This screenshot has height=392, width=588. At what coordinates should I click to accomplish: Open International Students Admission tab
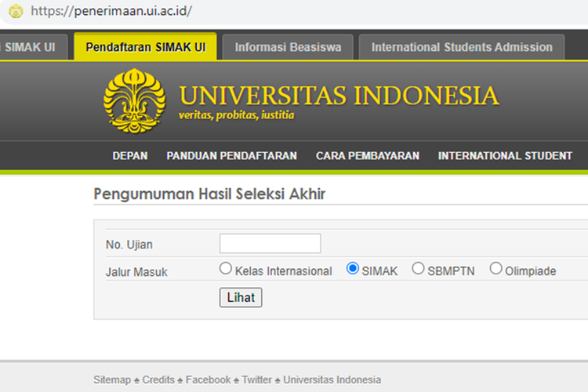(462, 47)
